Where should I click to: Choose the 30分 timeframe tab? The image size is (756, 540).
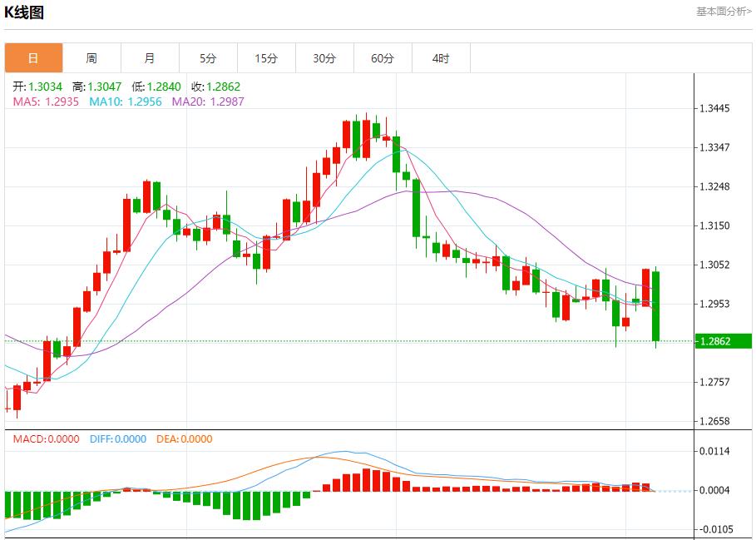(x=324, y=58)
